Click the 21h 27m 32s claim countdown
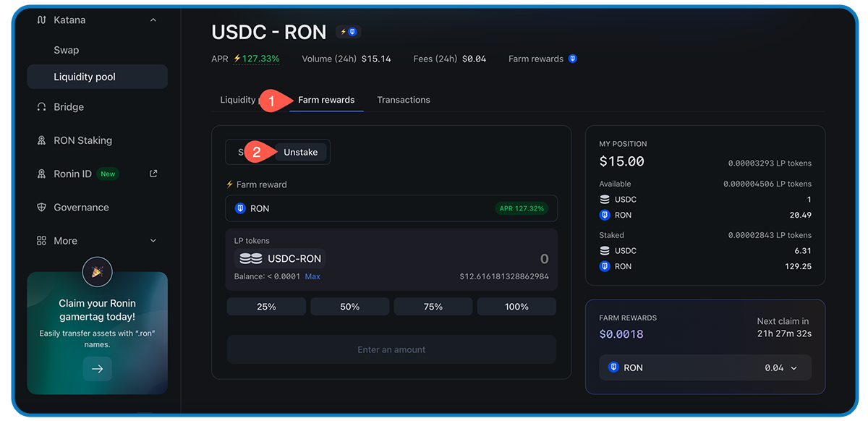The width and height of the screenshot is (868, 421). click(x=784, y=333)
